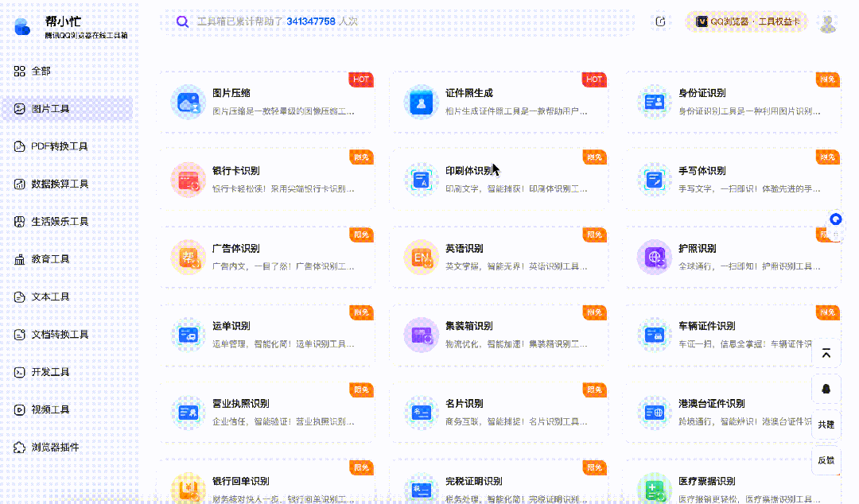Open the user avatar in top right
The image size is (859, 504).
[828, 22]
